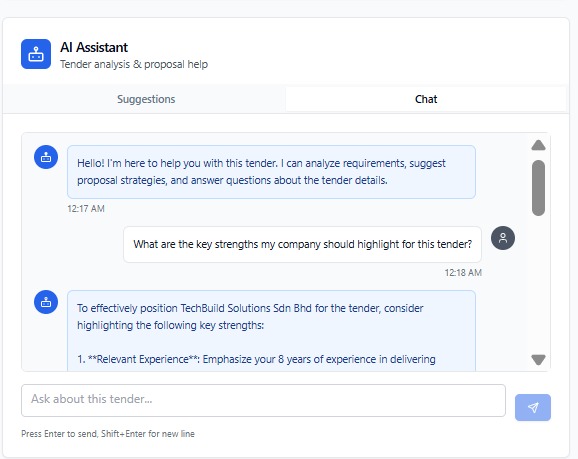
Task: Click the chat scrollbar thumb
Action: 538,188
